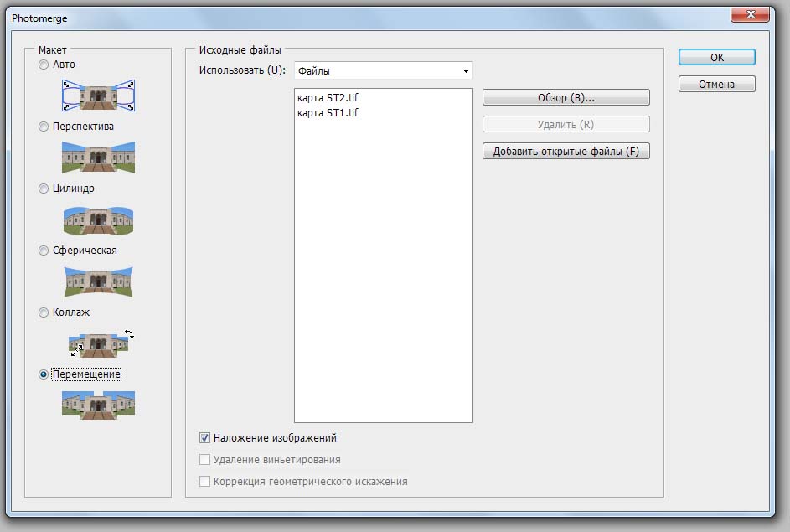Open the Использовать dropdown showing Файлы
Screen dimensions: 790x532
[x=384, y=70]
